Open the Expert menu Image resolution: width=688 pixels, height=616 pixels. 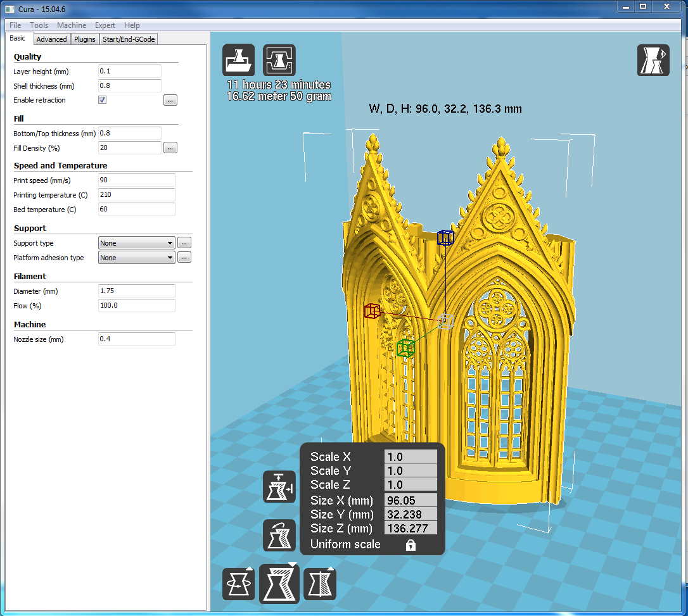[x=105, y=25]
